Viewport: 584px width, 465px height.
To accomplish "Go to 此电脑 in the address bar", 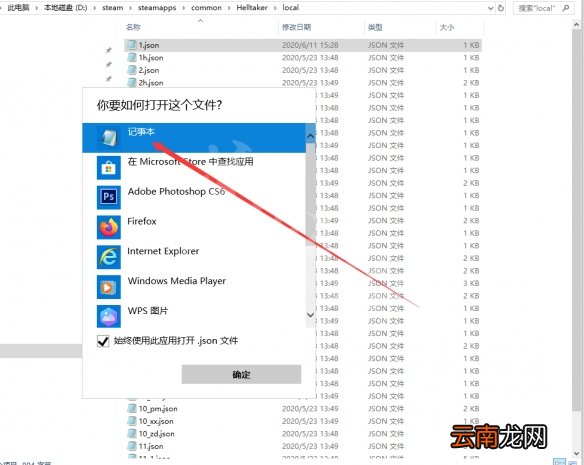I will (x=18, y=7).
